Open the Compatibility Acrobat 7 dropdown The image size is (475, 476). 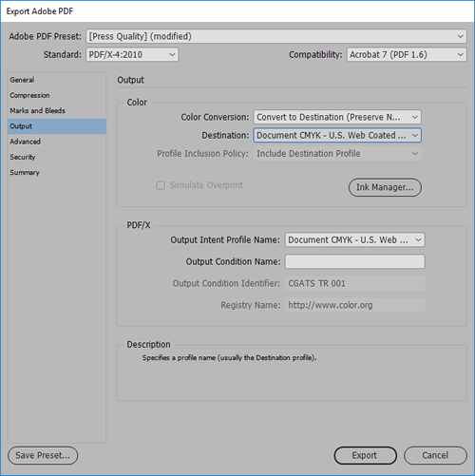[407, 54]
